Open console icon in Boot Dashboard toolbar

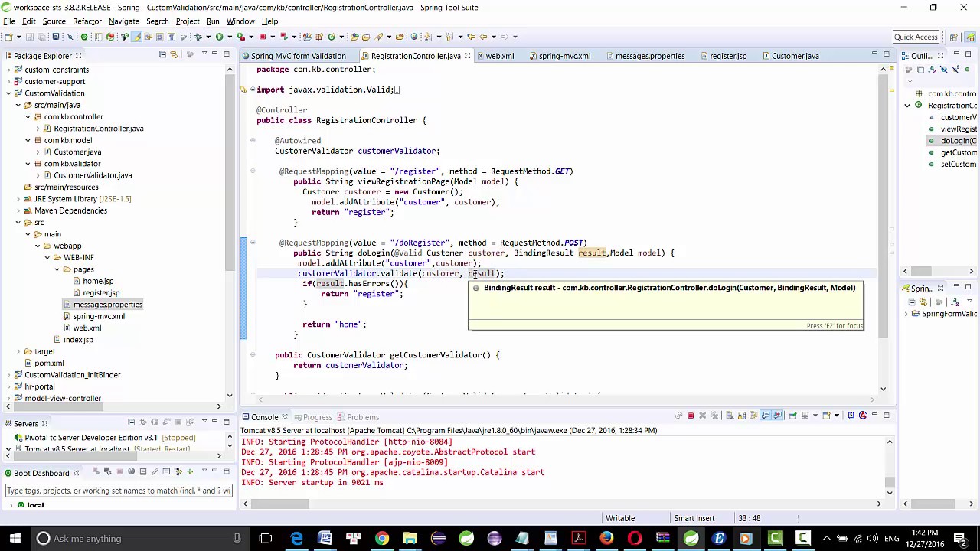coord(142,471)
